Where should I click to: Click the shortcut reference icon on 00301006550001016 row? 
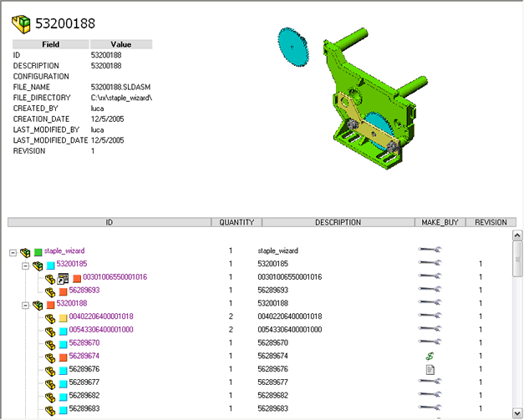tap(63, 278)
